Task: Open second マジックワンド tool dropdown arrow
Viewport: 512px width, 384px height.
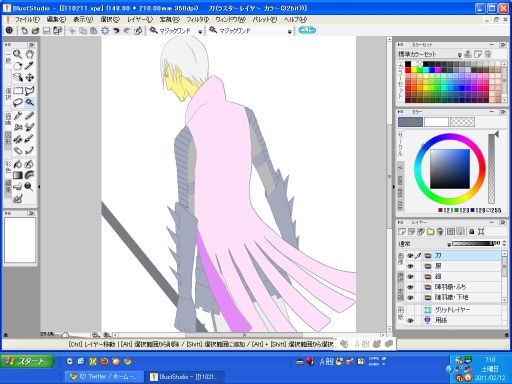Action: (290, 32)
